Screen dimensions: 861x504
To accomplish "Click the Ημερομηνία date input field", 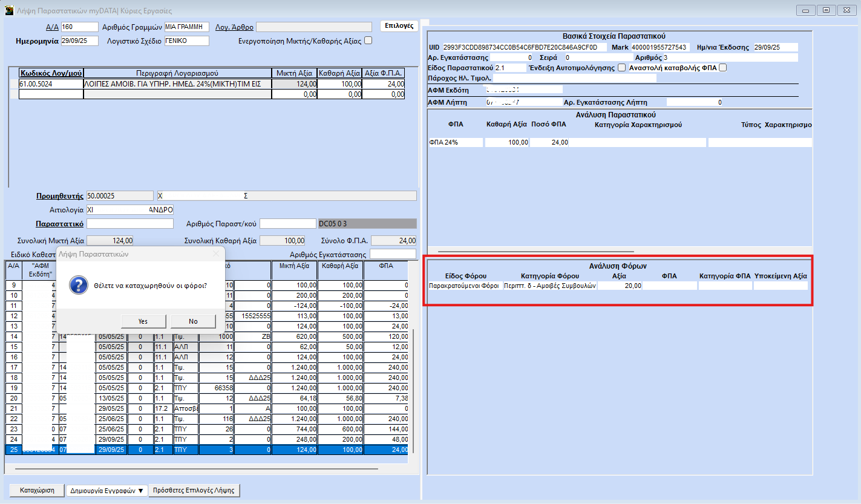I will [79, 41].
